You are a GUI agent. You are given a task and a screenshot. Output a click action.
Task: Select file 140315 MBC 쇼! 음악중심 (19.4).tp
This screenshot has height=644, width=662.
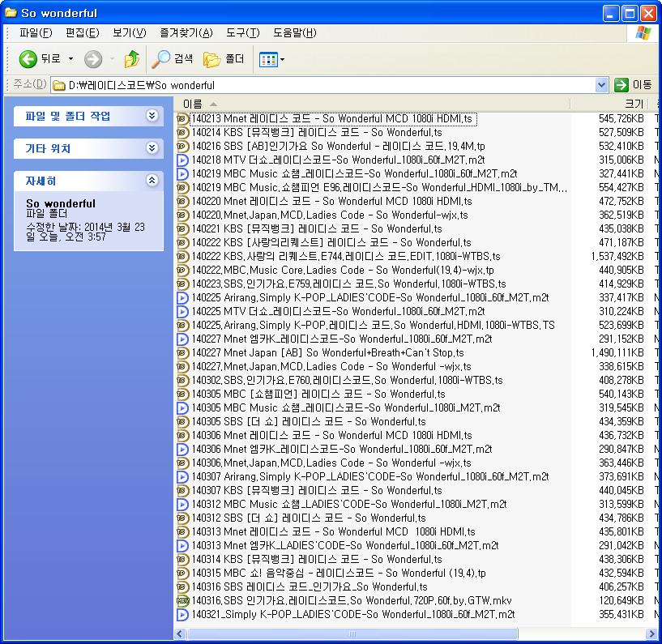click(x=339, y=573)
